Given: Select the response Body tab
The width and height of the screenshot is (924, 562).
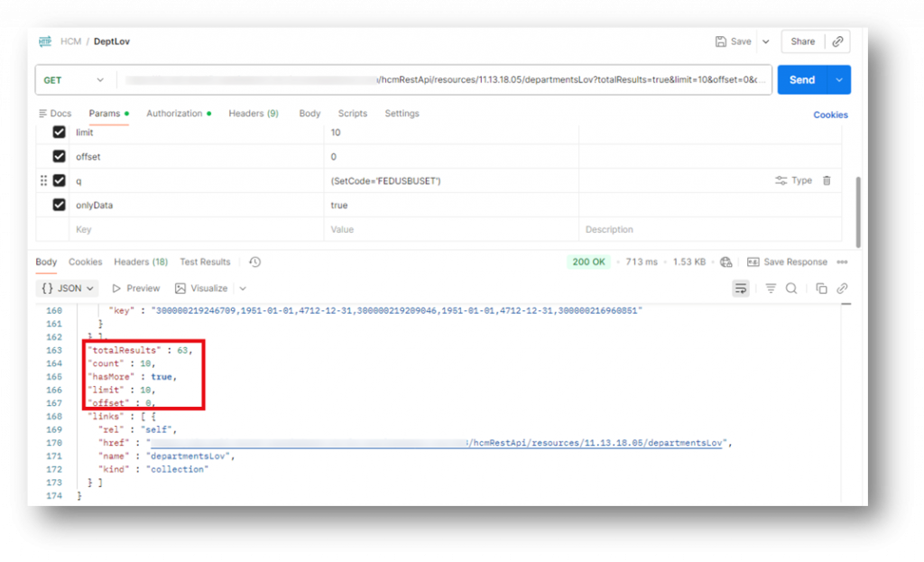Looking at the screenshot, I should point(46,262).
